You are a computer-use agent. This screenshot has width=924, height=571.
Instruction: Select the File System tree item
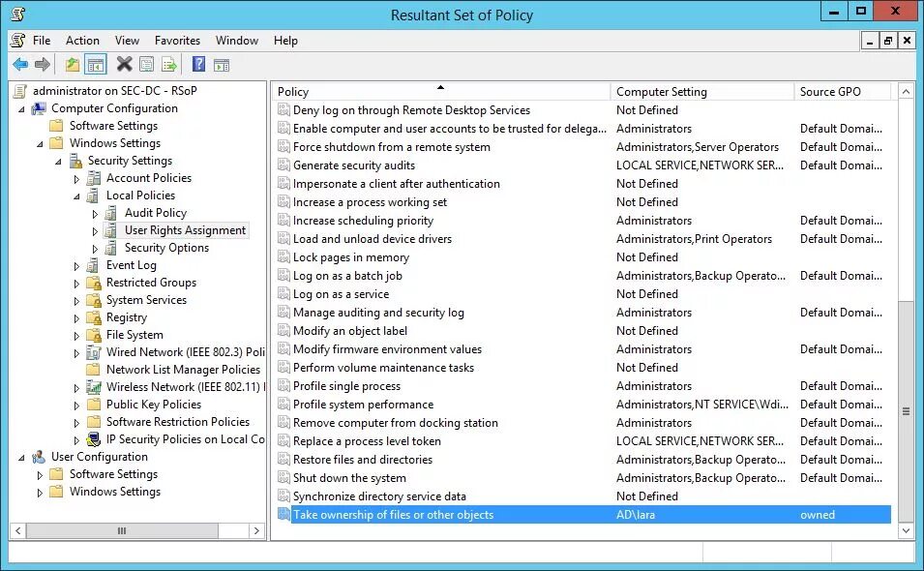click(134, 335)
